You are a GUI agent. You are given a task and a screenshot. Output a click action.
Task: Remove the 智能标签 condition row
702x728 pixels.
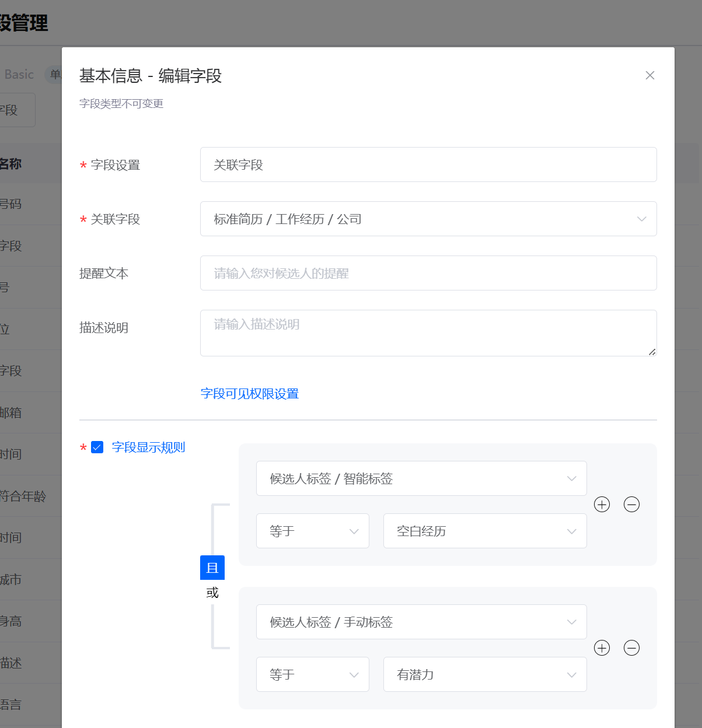click(631, 505)
